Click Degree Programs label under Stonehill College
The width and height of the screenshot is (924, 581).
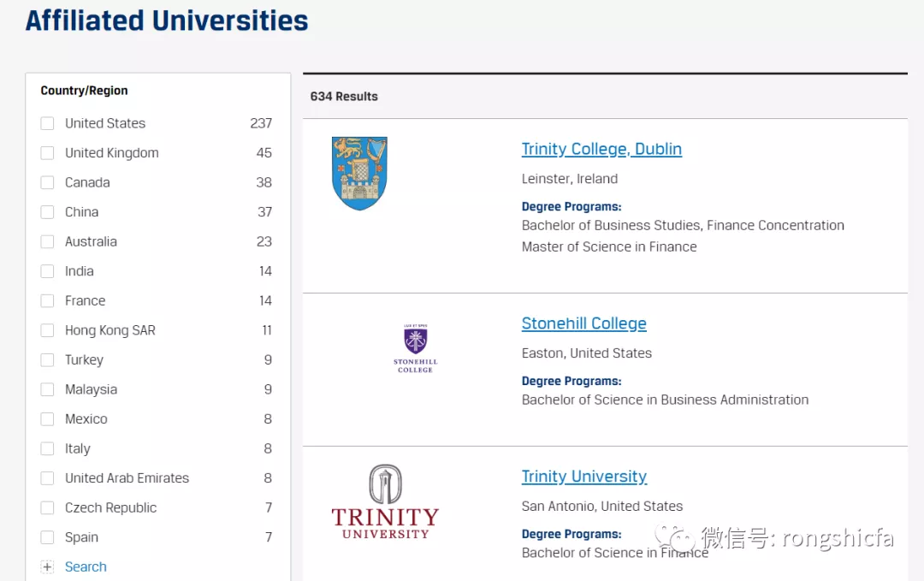572,382
